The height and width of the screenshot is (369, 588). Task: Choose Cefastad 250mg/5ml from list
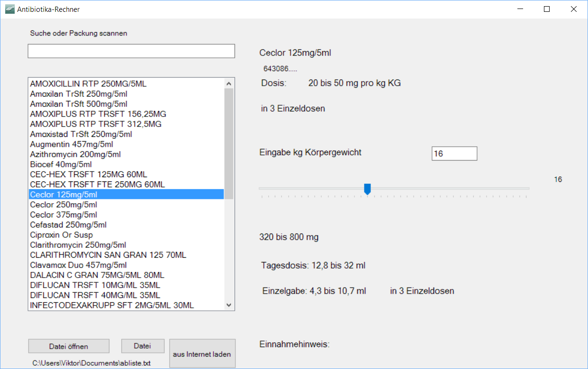[126, 225]
